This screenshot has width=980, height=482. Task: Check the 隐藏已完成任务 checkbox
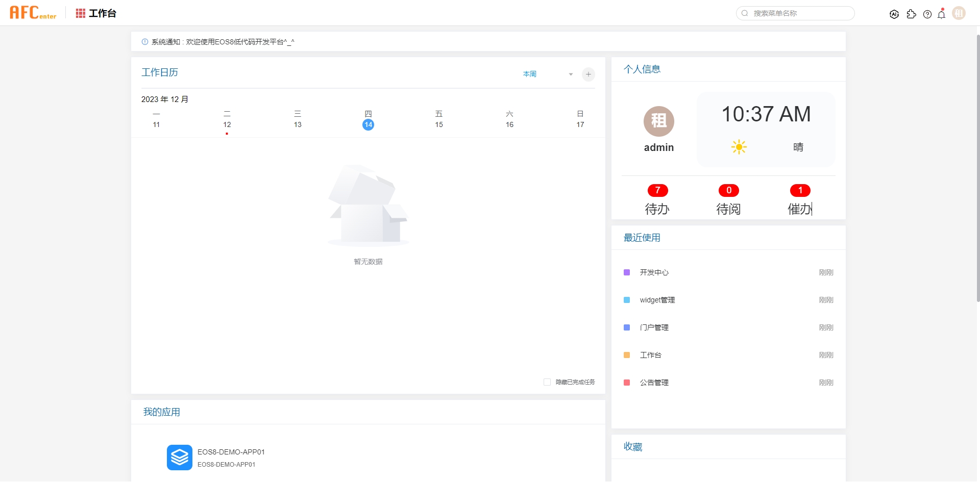[547, 382]
